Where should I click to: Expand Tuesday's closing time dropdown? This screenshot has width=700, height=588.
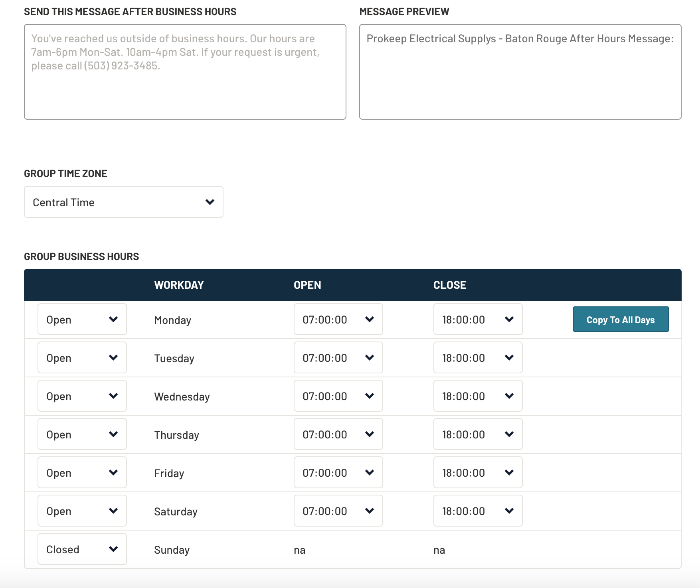tap(478, 358)
